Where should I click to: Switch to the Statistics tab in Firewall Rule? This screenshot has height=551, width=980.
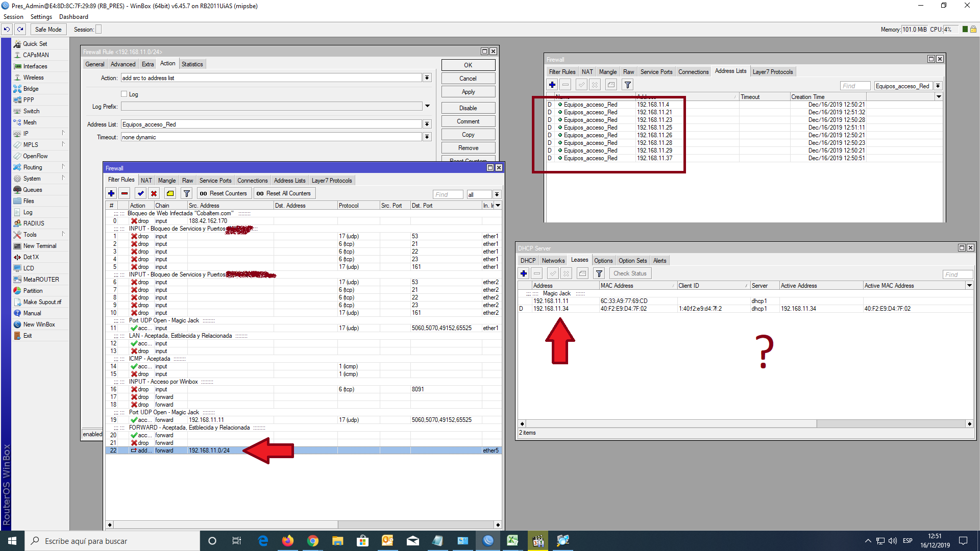pos(192,64)
